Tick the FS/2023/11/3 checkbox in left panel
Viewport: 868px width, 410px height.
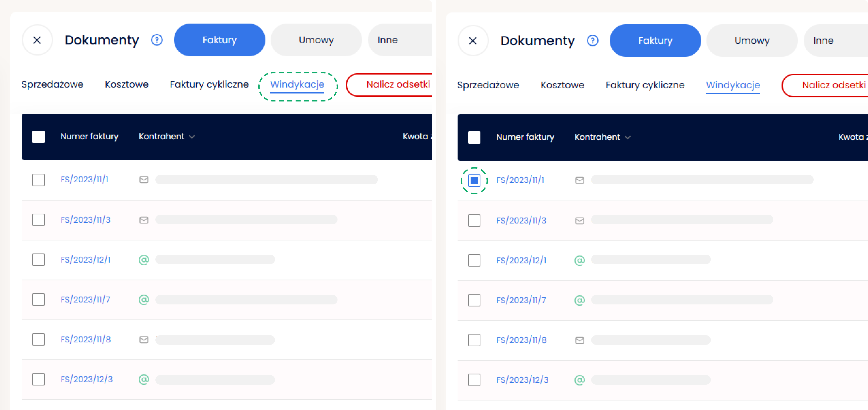39,220
